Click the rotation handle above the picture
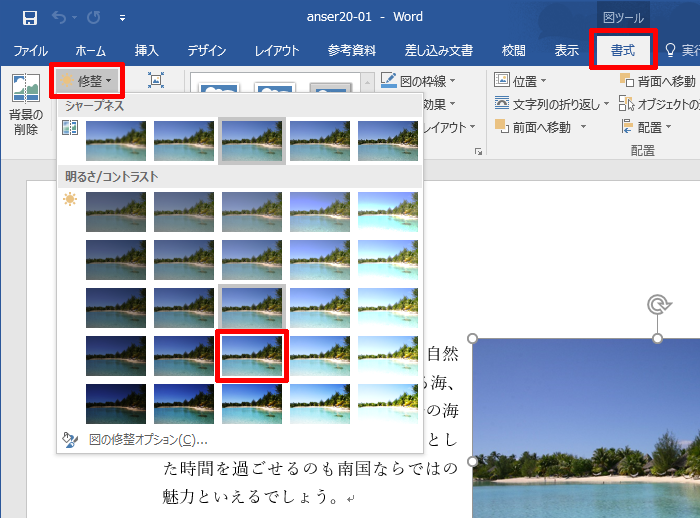 (x=658, y=305)
